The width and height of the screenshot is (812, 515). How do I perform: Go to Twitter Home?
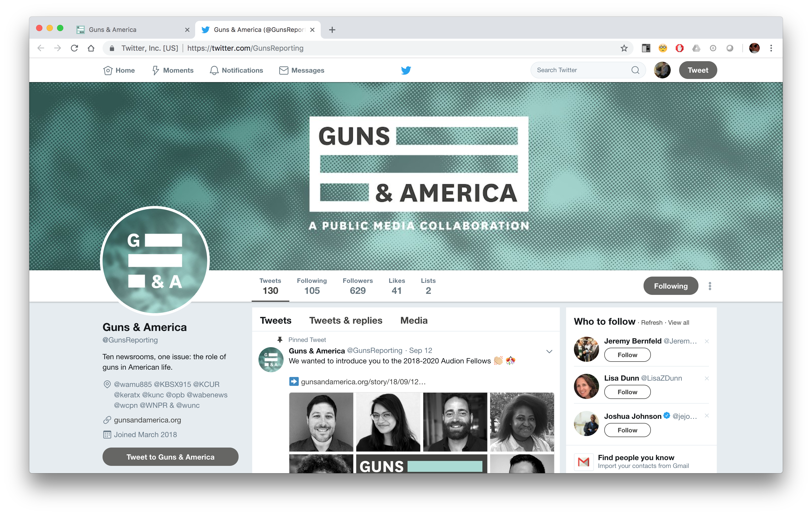pyautogui.click(x=119, y=70)
